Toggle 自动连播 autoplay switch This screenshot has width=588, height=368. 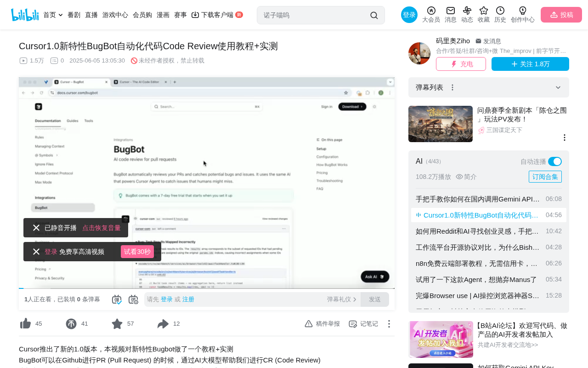click(555, 161)
